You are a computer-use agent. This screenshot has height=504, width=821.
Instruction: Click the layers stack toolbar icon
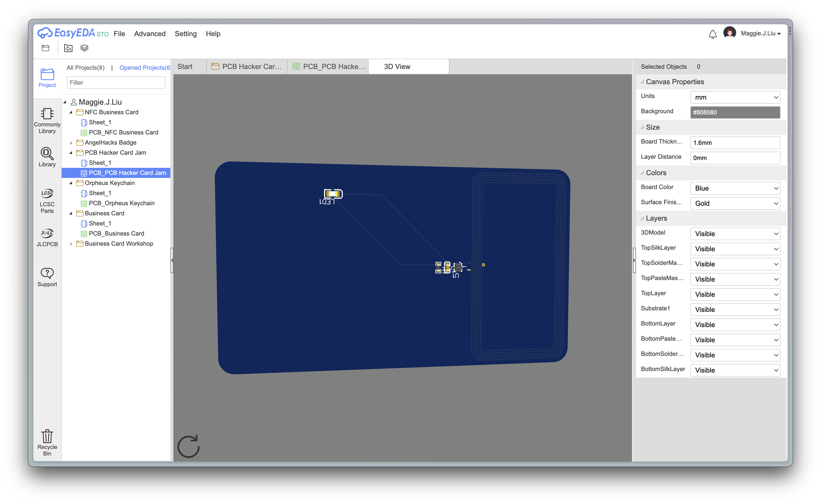[x=84, y=48]
